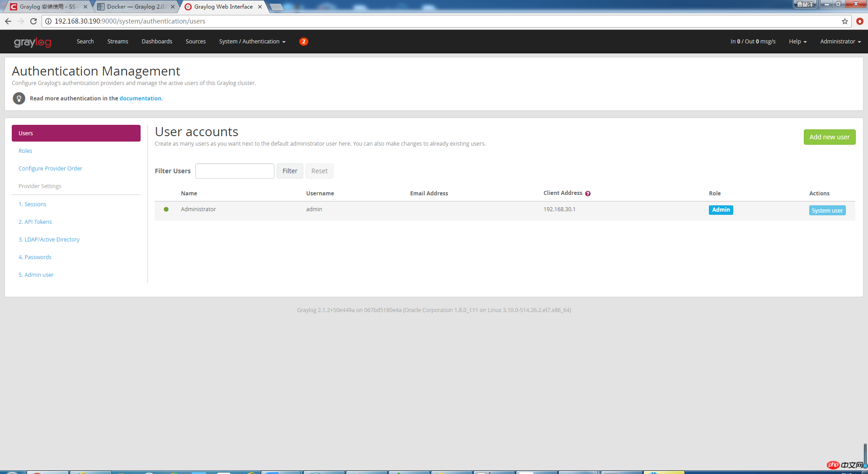868x474 pixels.
Task: Click the lightbulb icon next to the documentation note
Action: (19, 98)
